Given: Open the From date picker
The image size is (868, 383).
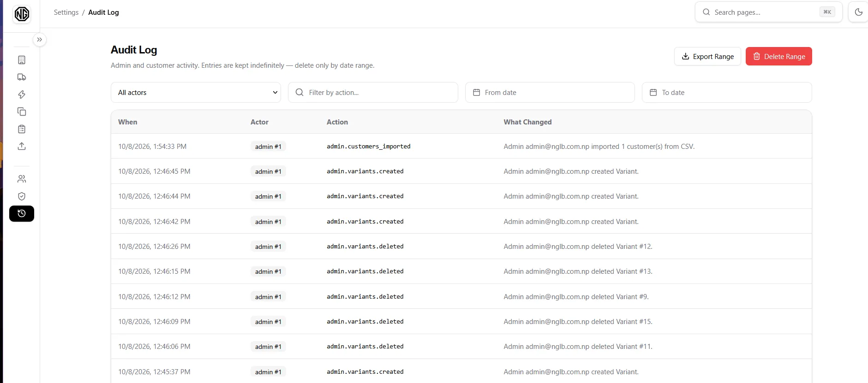Looking at the screenshot, I should (x=550, y=92).
